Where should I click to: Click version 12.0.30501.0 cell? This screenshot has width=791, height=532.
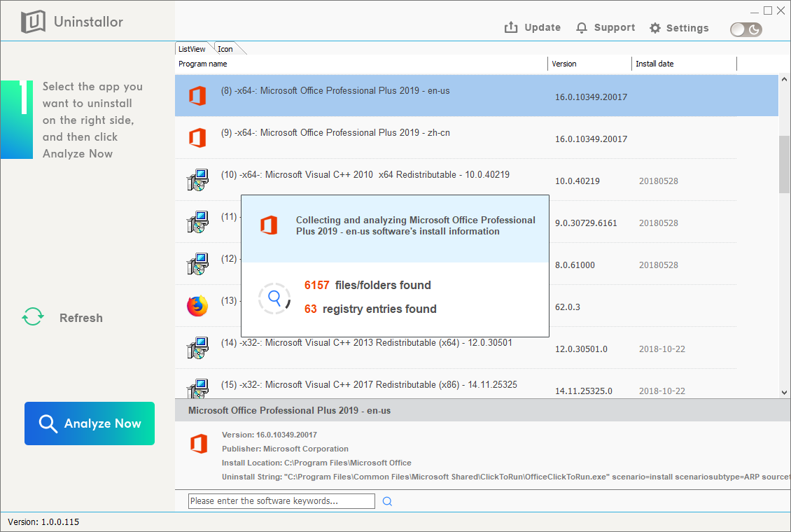pyautogui.click(x=581, y=349)
